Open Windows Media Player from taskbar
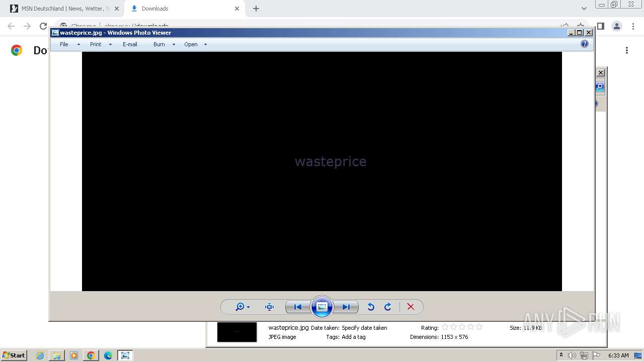The height and width of the screenshot is (362, 644). coord(74,355)
